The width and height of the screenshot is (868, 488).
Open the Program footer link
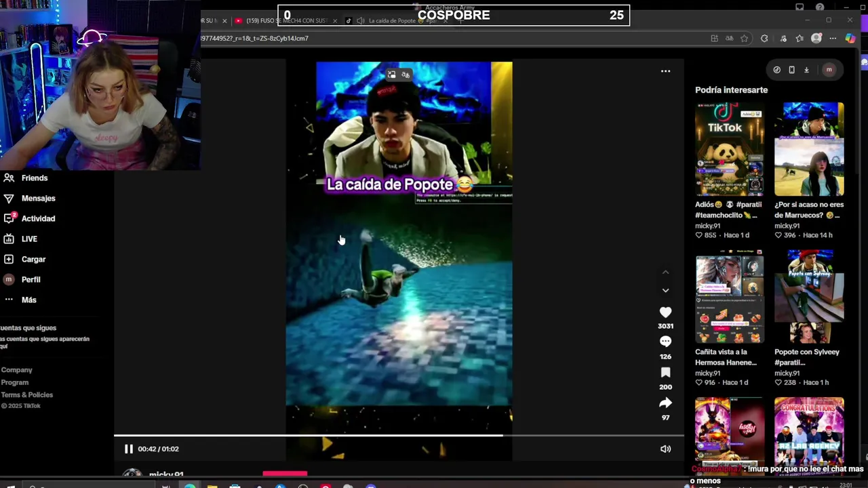pos(15,382)
